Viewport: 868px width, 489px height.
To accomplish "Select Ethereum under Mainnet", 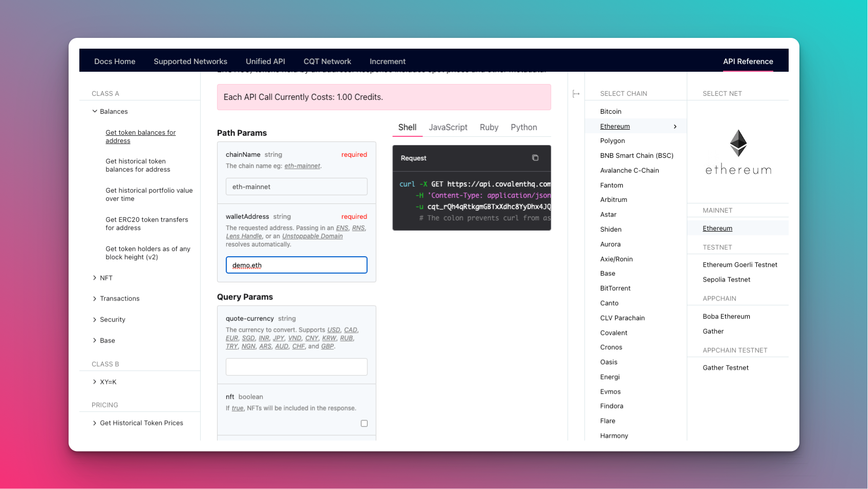I will click(x=717, y=229).
